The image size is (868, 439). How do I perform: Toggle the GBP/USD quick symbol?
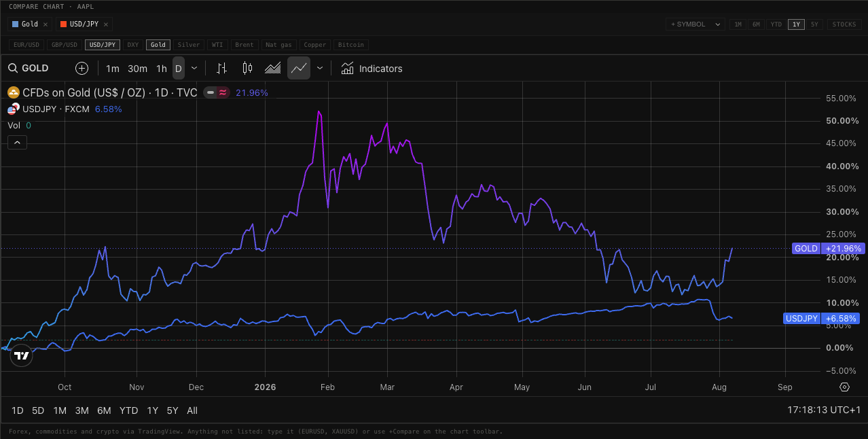tap(65, 45)
